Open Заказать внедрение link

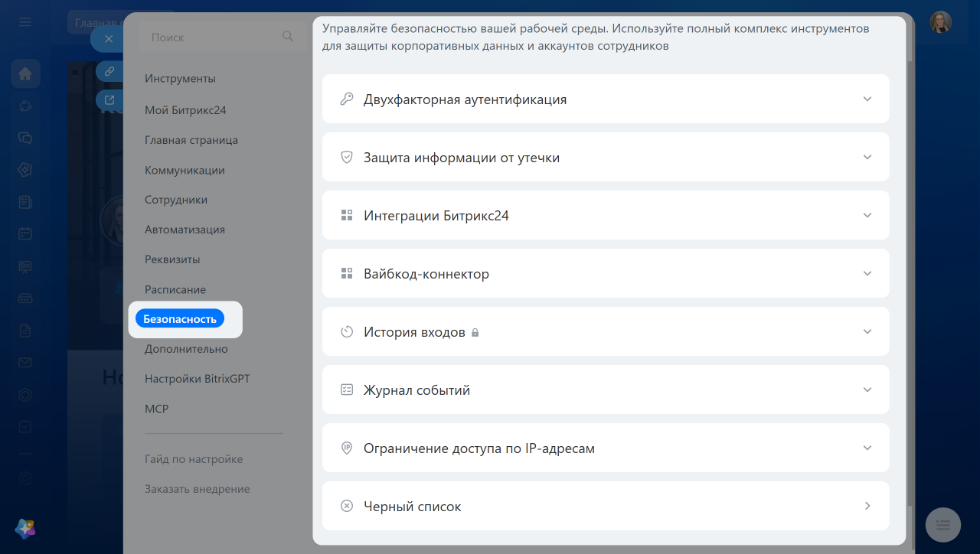pyautogui.click(x=197, y=489)
